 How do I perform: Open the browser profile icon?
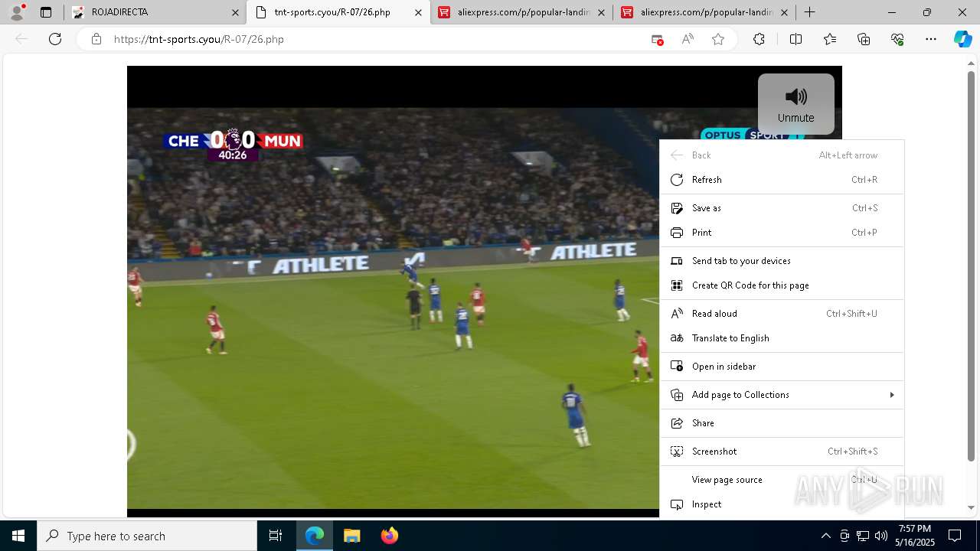[x=17, y=12]
